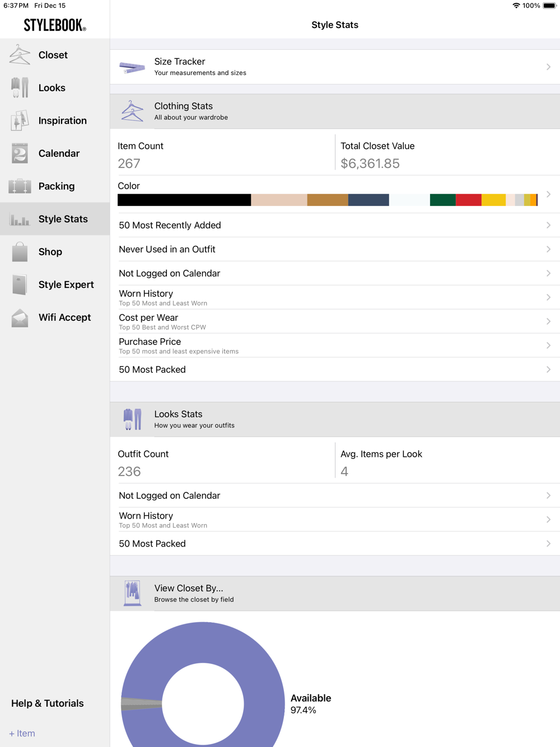Switch to the Calendar section
The height and width of the screenshot is (747, 560).
[x=55, y=153]
